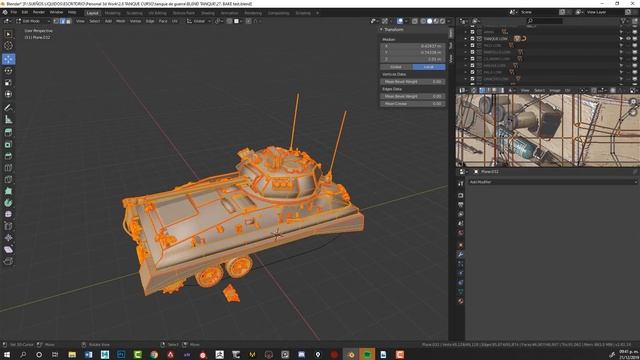The height and width of the screenshot is (360, 640).
Task: Click the outliner search field
Action: [x=545, y=20]
